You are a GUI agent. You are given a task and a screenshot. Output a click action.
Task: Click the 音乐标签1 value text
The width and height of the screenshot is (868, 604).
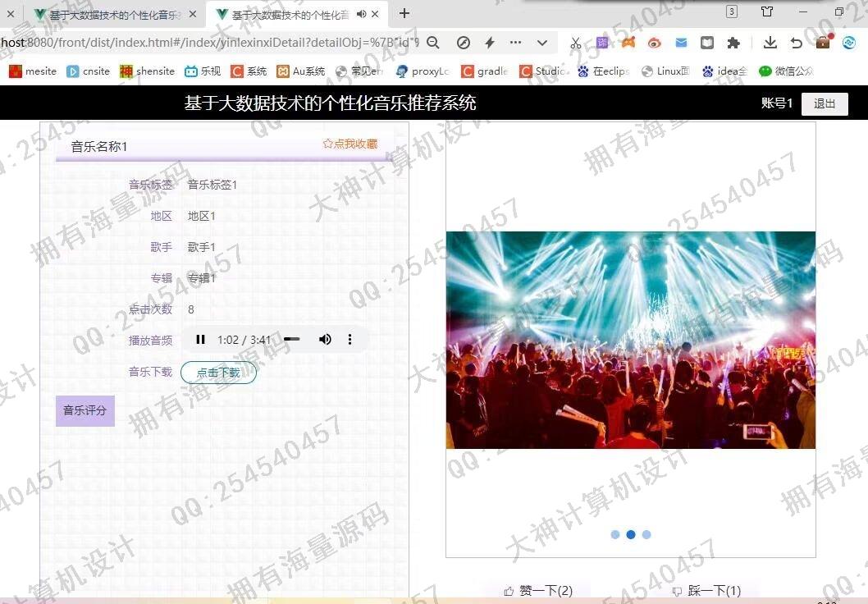212,185
